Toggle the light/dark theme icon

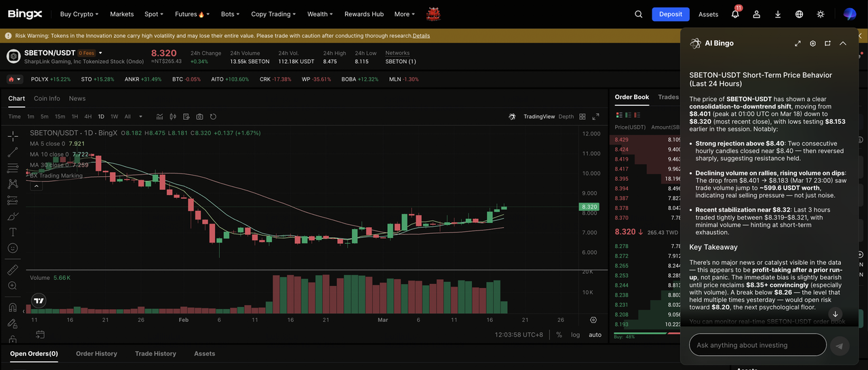tap(821, 14)
